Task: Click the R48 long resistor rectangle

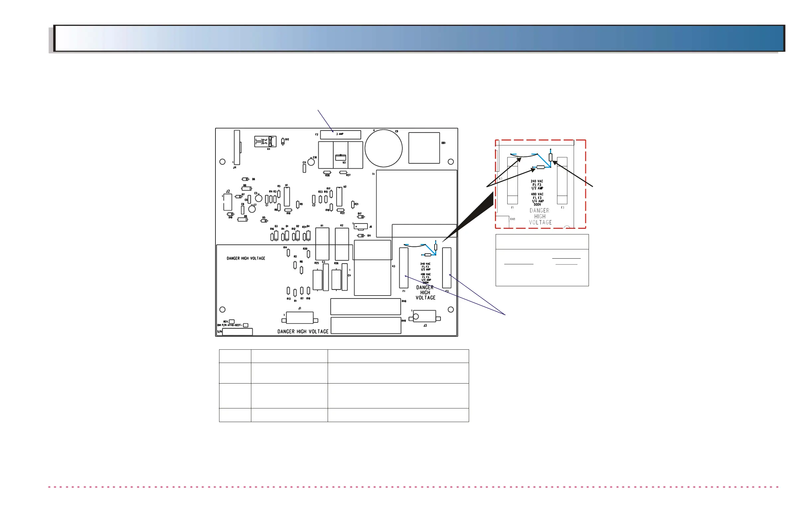Action: tap(365, 307)
